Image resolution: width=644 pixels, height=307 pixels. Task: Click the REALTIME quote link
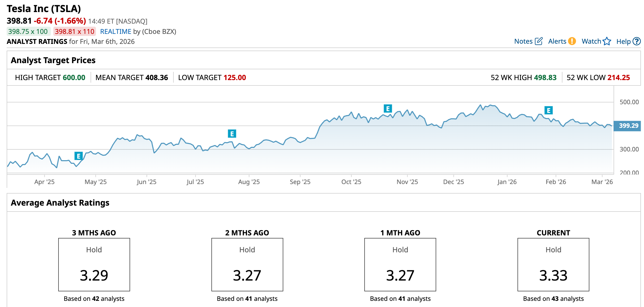click(x=115, y=32)
